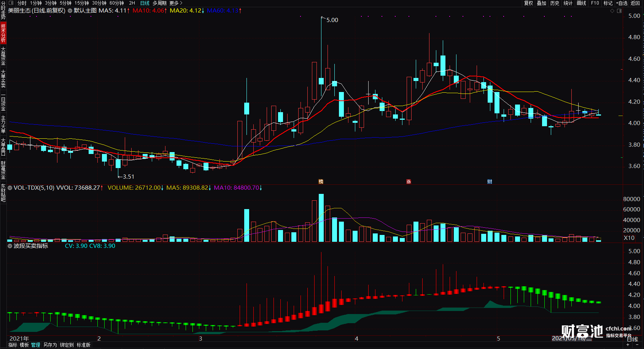Open the 技术分析 sidebar tab
Viewport: 644px width, 349px height.
(3, 33)
